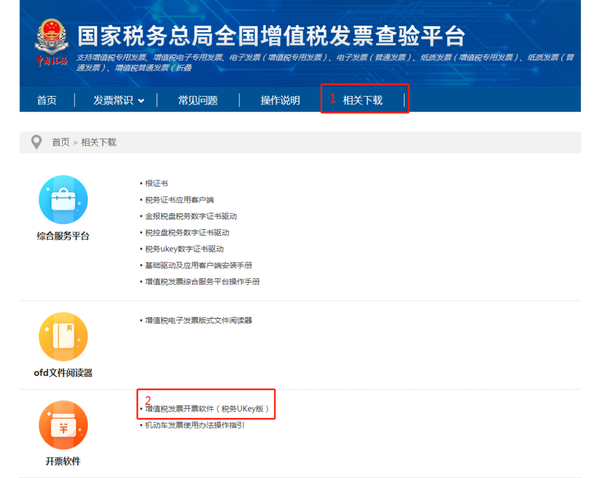Click the location pin breadcrumb icon

click(x=36, y=142)
